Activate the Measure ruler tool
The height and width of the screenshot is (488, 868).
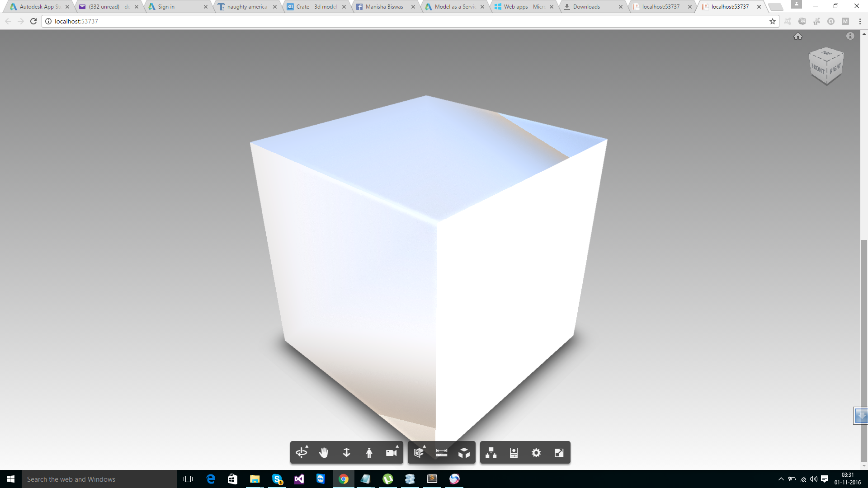[x=441, y=453]
